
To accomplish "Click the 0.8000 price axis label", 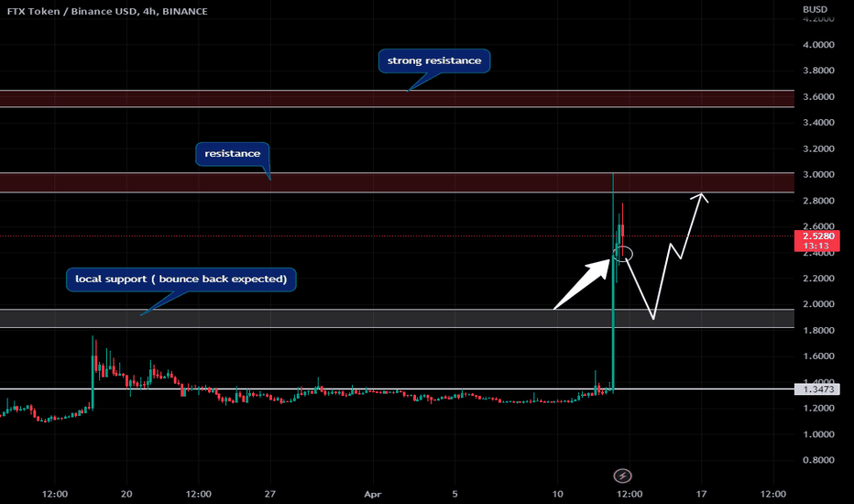I will coord(818,460).
